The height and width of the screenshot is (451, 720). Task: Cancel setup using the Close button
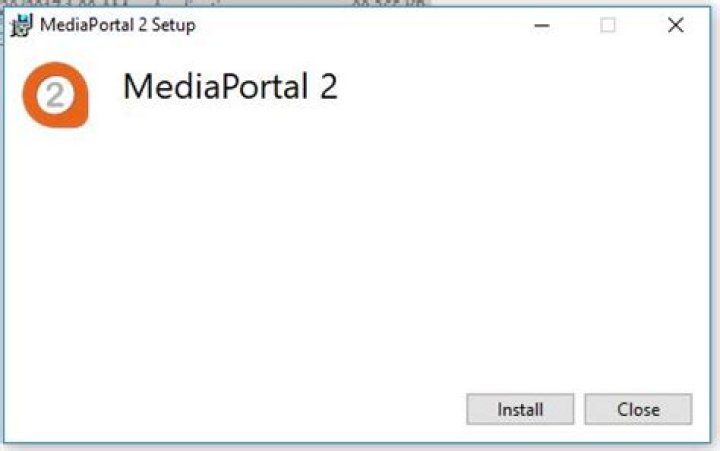[638, 409]
